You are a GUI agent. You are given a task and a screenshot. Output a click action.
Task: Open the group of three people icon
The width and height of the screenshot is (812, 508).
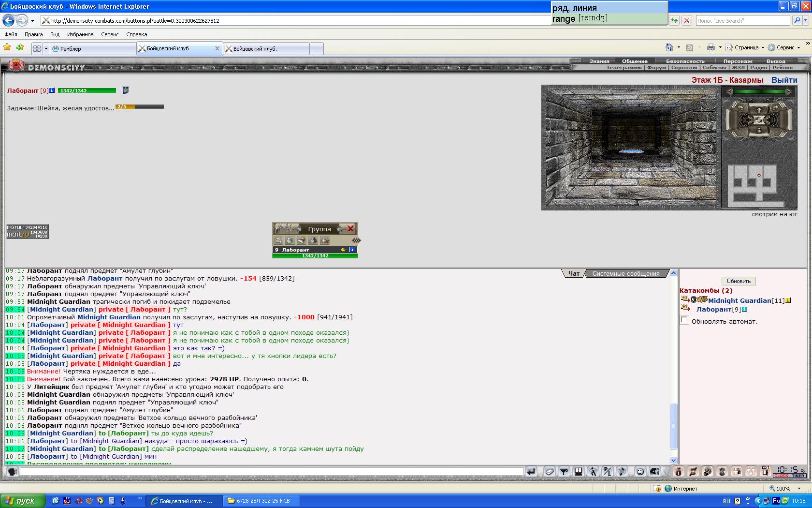click(751, 471)
